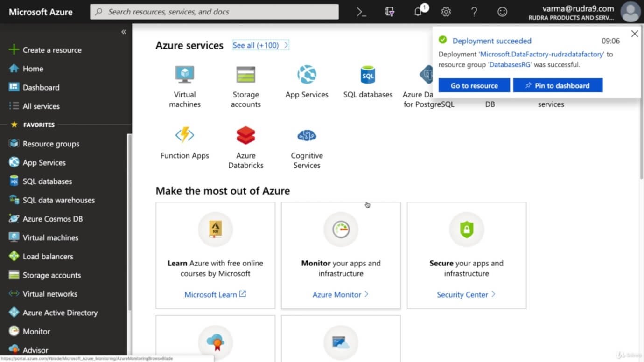The width and height of the screenshot is (644, 362).
Task: Select Virtual machines in the sidebar favorites
Action: (x=44, y=237)
